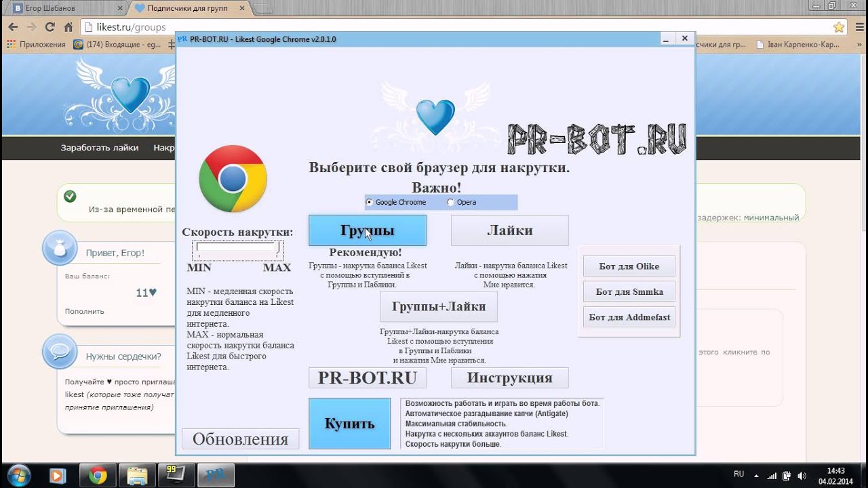The image size is (868, 488).
Task: Click the Привет, Егор! heading
Action: [x=115, y=253]
